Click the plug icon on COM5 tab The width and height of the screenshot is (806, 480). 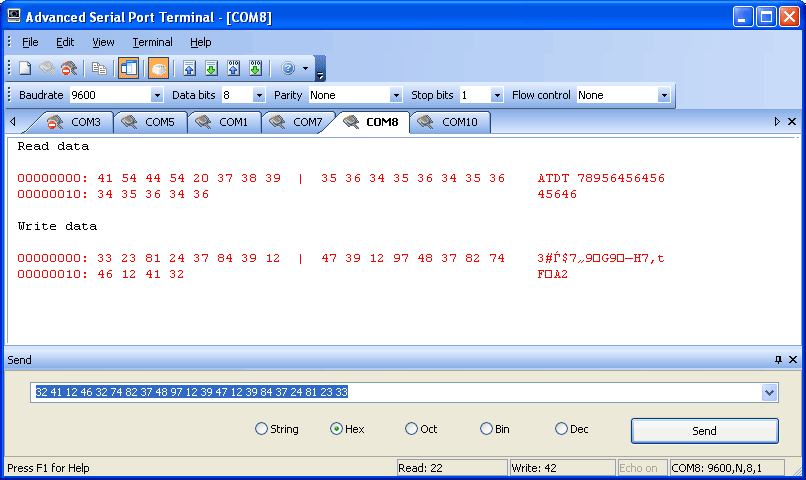coord(129,122)
